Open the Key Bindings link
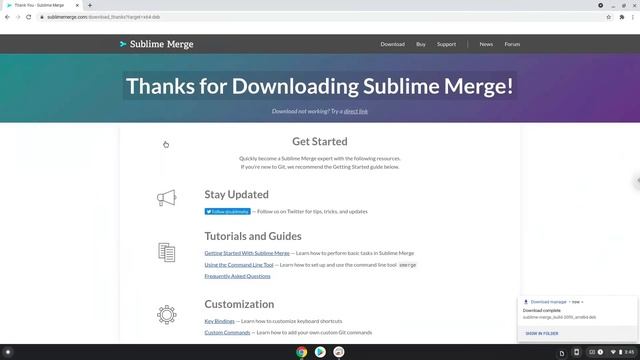This screenshot has width=640, height=360. pos(220,321)
